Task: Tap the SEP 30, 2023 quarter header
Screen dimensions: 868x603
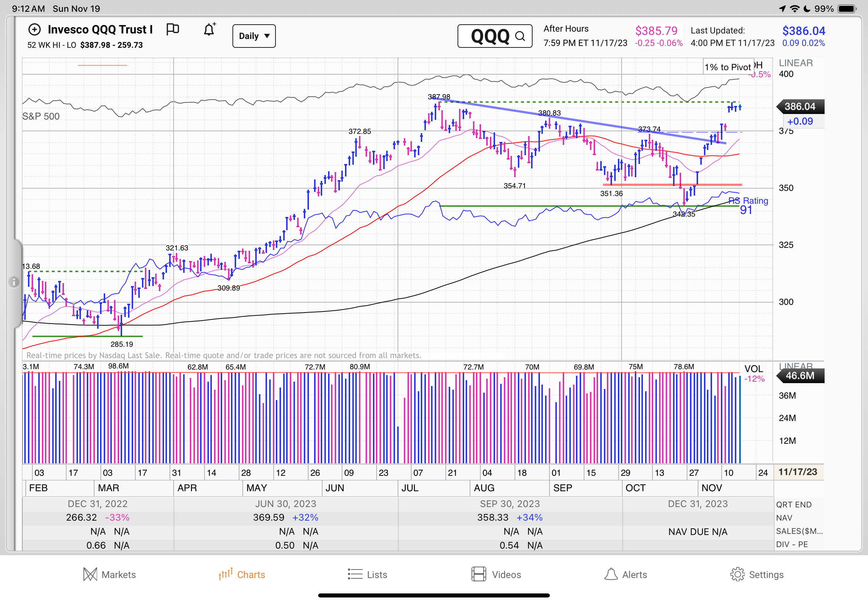Action: [x=510, y=504]
